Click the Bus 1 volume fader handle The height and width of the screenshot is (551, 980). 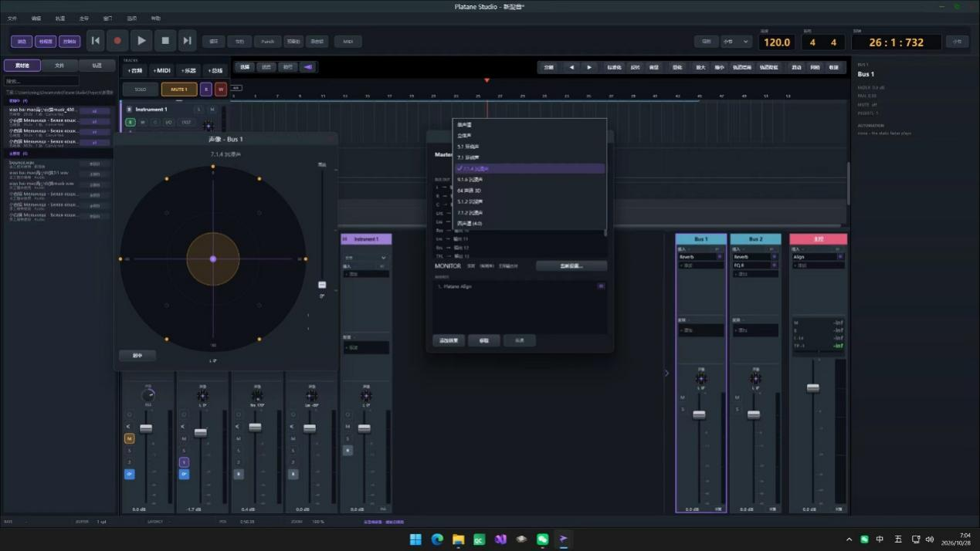click(x=699, y=414)
